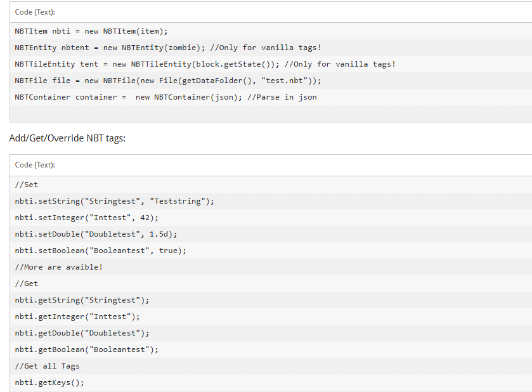The height and width of the screenshot is (392, 532).
Task: Click the NBTItem nbti declaration line
Action: [91, 31]
